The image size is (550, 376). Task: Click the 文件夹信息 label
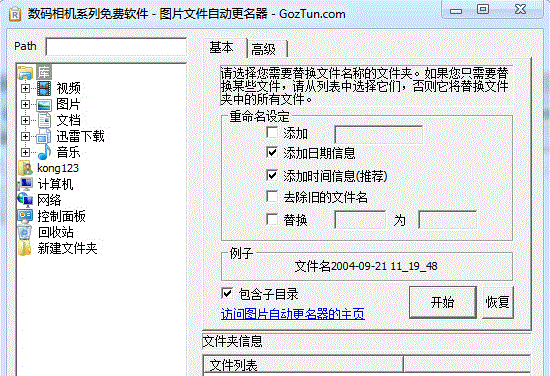coord(233,341)
